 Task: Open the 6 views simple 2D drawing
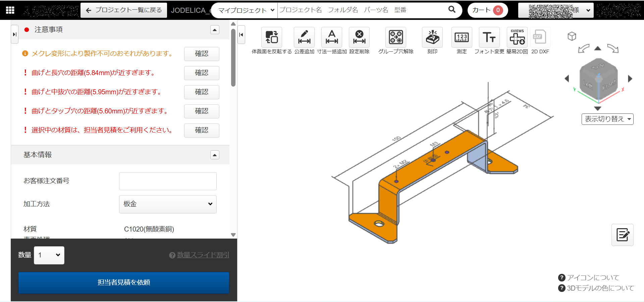tap(517, 37)
